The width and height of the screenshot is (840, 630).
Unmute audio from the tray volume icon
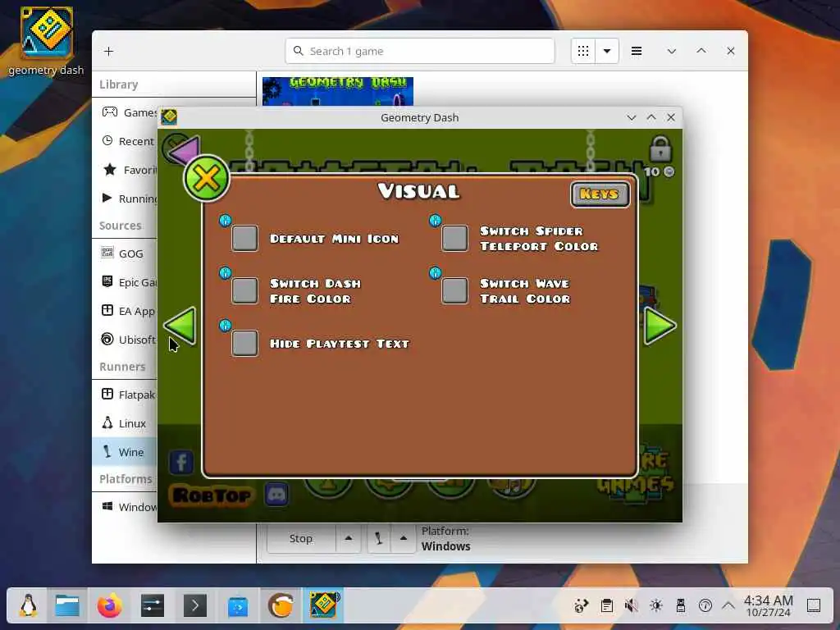click(631, 606)
